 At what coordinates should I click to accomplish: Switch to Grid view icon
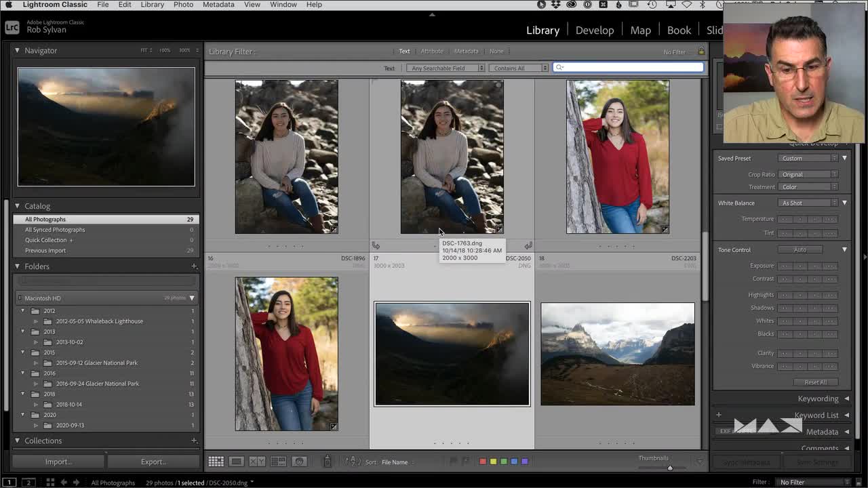[x=216, y=462]
